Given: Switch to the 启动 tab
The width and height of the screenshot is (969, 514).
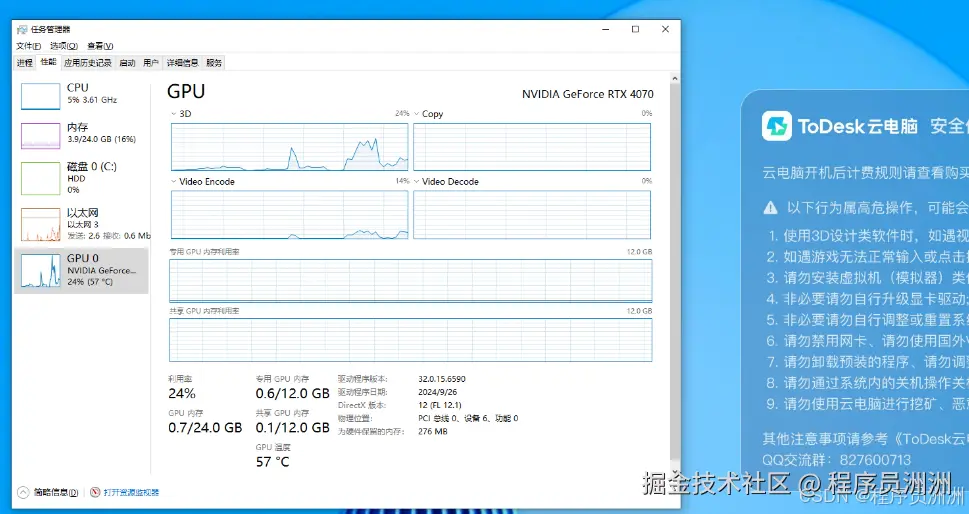Looking at the screenshot, I should (x=127, y=62).
